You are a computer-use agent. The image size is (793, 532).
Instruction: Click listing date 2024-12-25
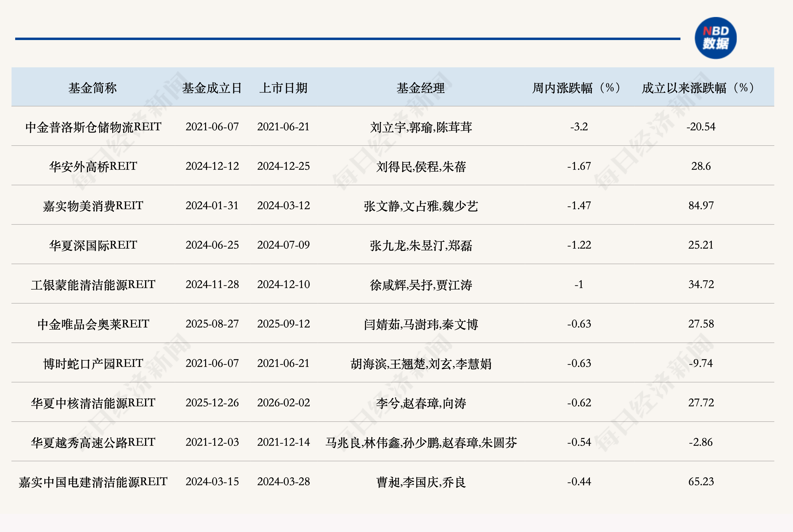[283, 166]
